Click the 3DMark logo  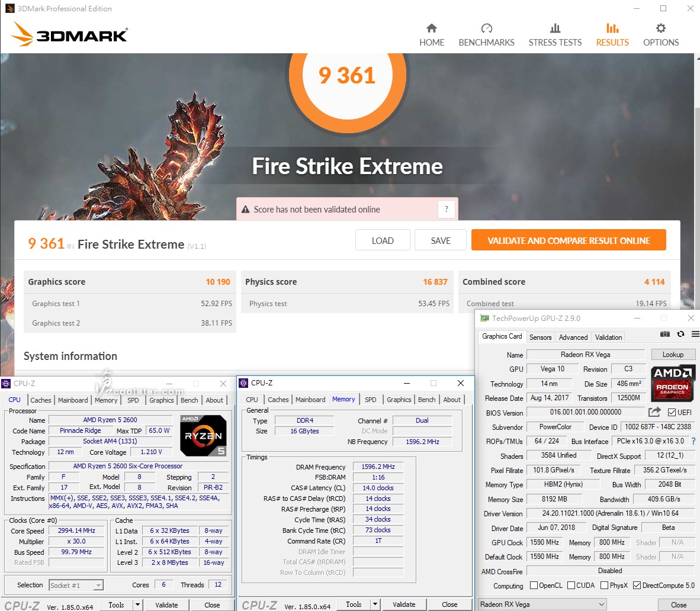click(x=69, y=34)
